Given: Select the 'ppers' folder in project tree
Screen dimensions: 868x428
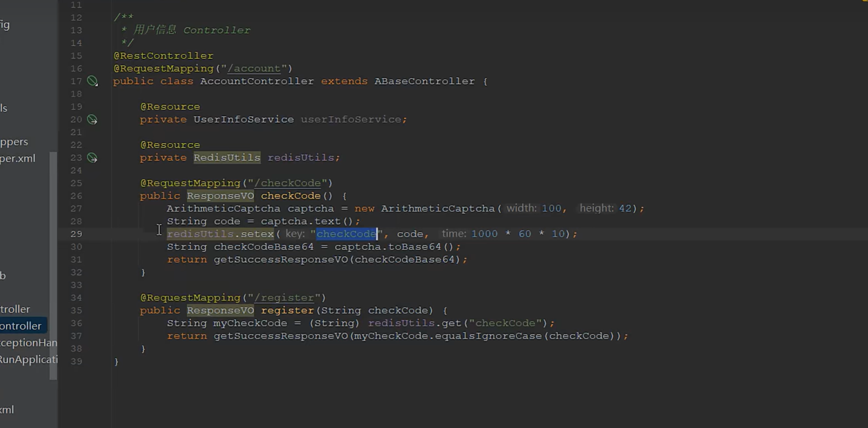Looking at the screenshot, I should pyautogui.click(x=14, y=142).
